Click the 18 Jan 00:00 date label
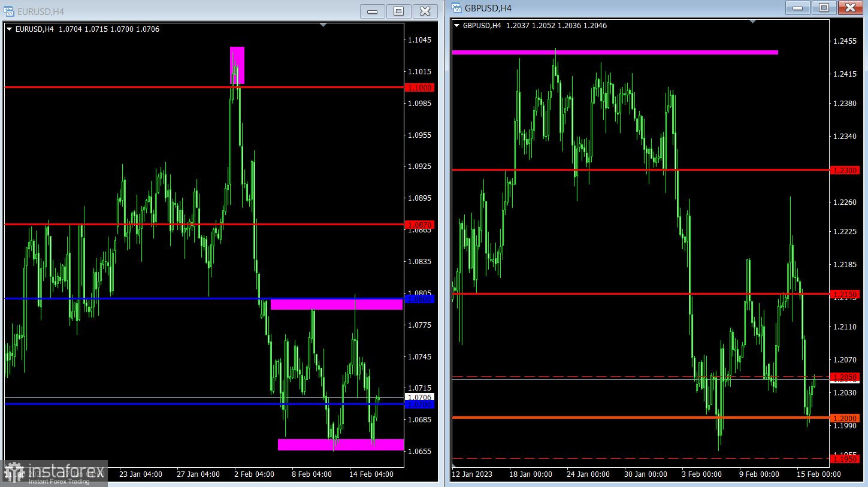The image size is (868, 487). (531, 474)
